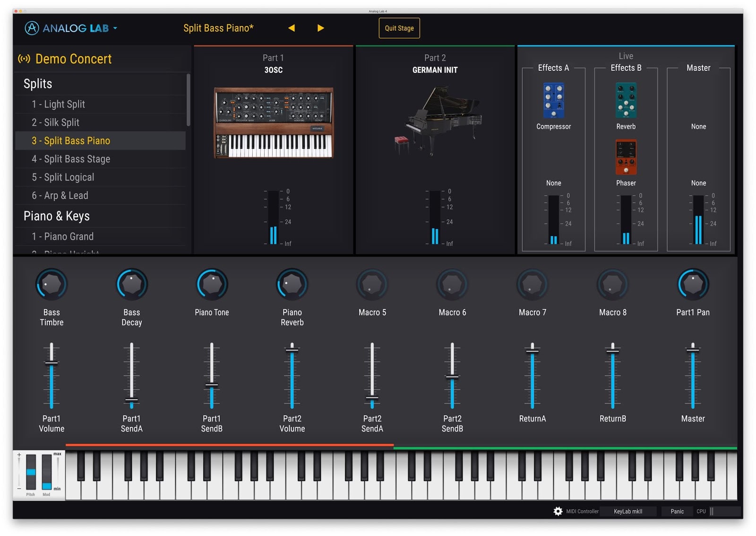This screenshot has width=756, height=536.
Task: Select 6 - Arp & Lead preset
Action: (x=100, y=196)
